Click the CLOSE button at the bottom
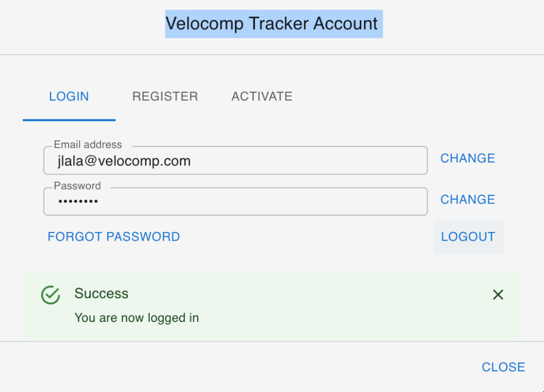The image size is (544, 392). pyautogui.click(x=503, y=367)
